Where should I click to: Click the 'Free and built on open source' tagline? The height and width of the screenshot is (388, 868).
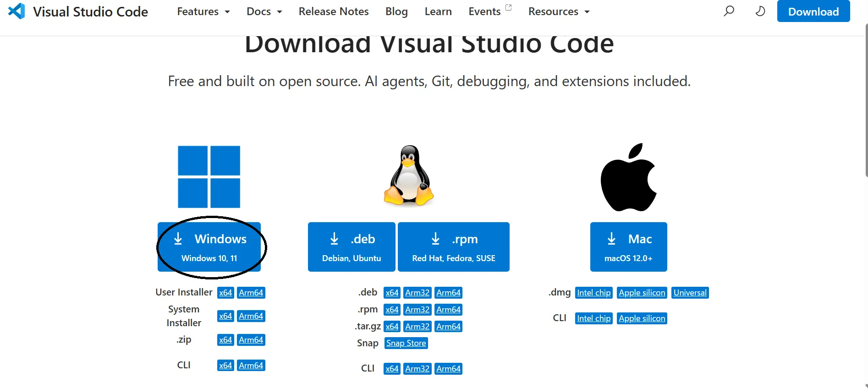(x=429, y=81)
